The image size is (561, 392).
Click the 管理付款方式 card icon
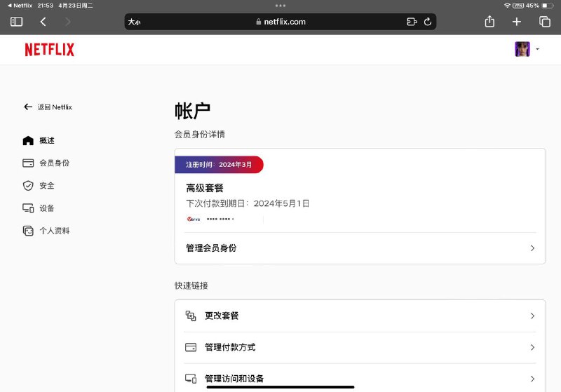(x=191, y=347)
